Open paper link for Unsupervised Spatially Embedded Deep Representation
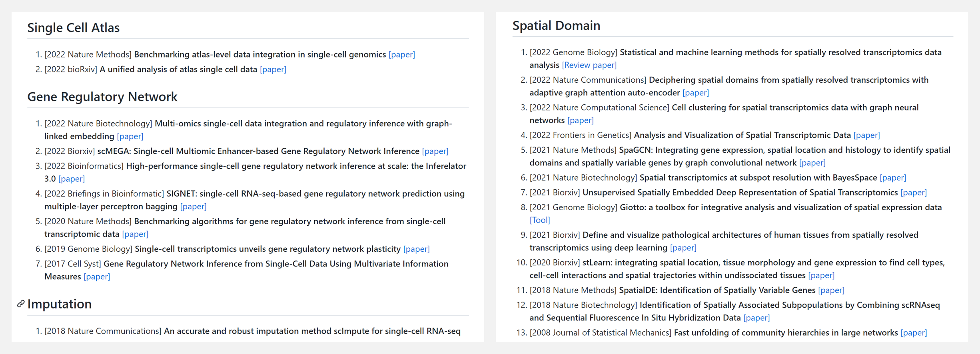The height and width of the screenshot is (354, 980). 913,193
